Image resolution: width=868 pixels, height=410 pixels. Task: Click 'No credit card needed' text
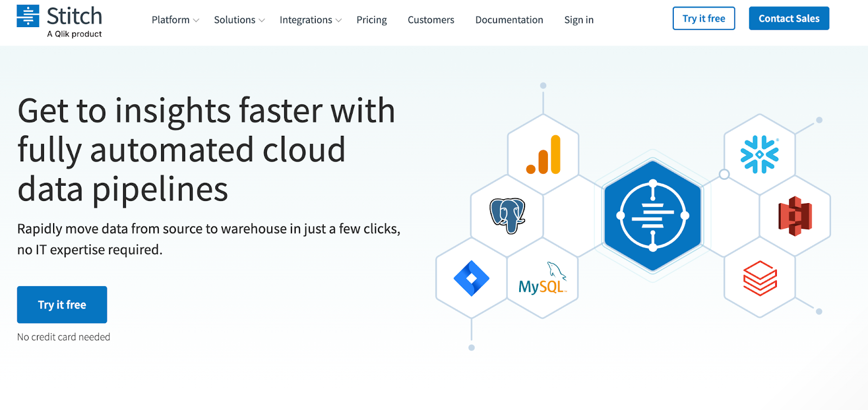[x=63, y=337]
